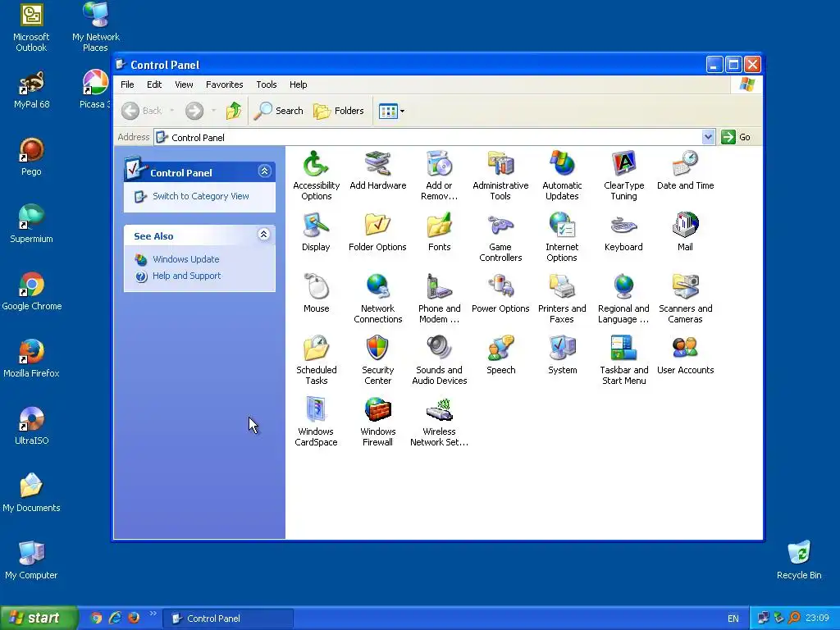Viewport: 840px width, 630px height.
Task: Click the Go button
Action: [x=737, y=137]
